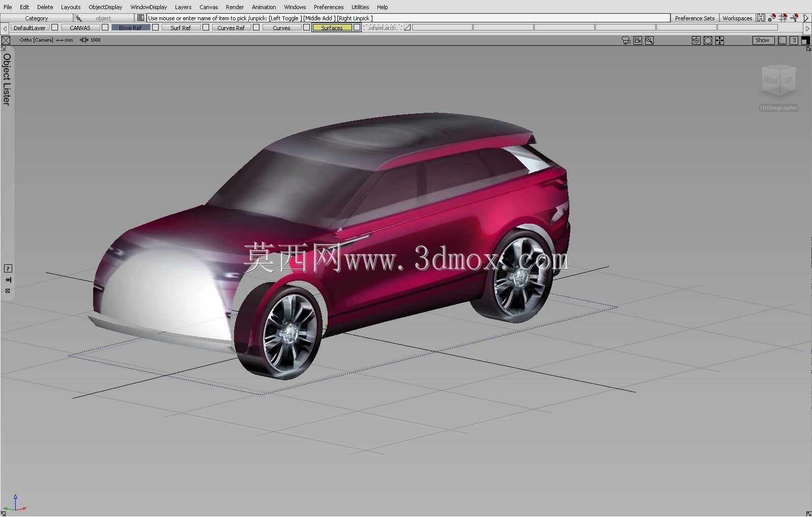Click the perspective units mm icon
Viewport: 812px width, 517px height.
pos(64,40)
